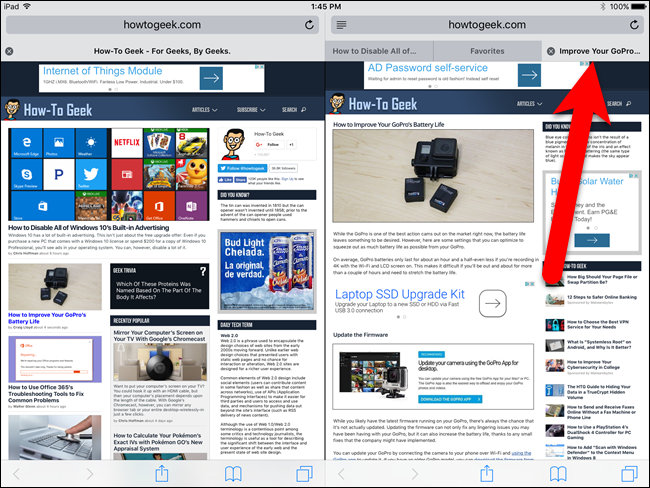Open the Bud Light Chelada ad
This screenshot has width=650, height=488.
click(x=267, y=271)
